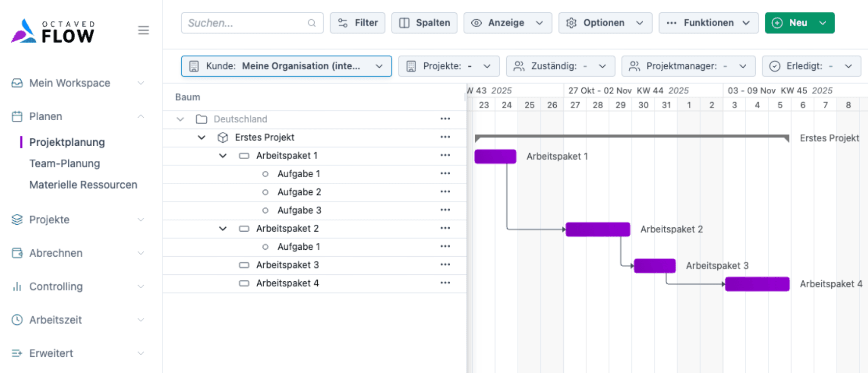Mark Aufgabe 1 under Arbeitspaket 1 done
Screen dimensions: 868x373
coord(265,174)
